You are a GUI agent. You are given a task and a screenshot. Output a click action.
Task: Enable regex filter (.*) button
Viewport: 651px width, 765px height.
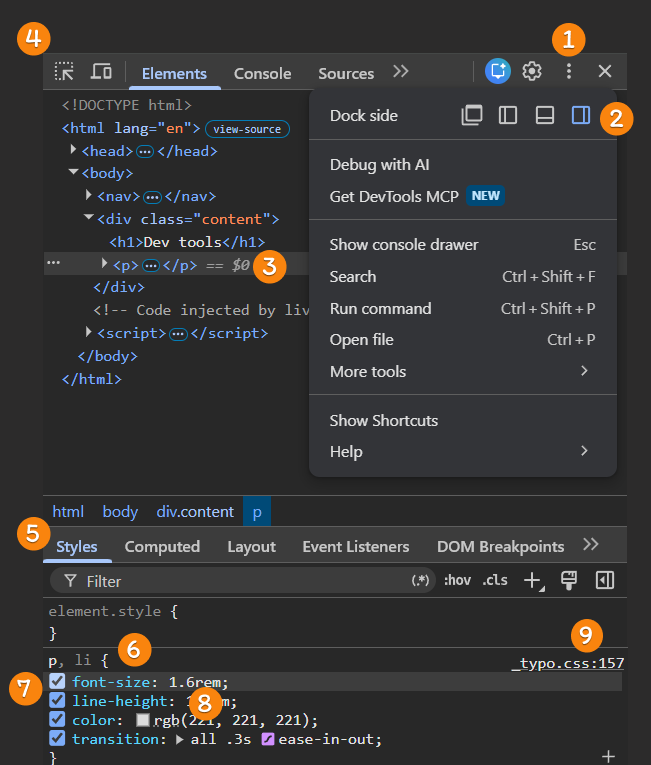coord(420,580)
